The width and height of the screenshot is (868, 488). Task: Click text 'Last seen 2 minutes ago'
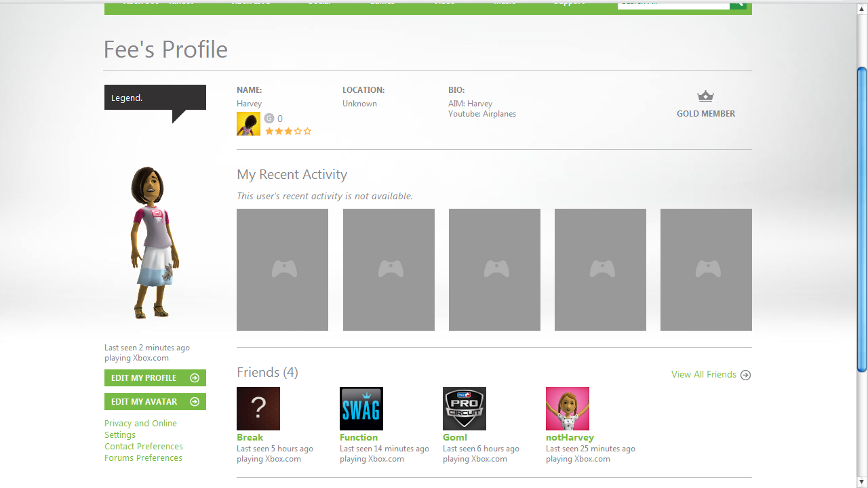(147, 348)
